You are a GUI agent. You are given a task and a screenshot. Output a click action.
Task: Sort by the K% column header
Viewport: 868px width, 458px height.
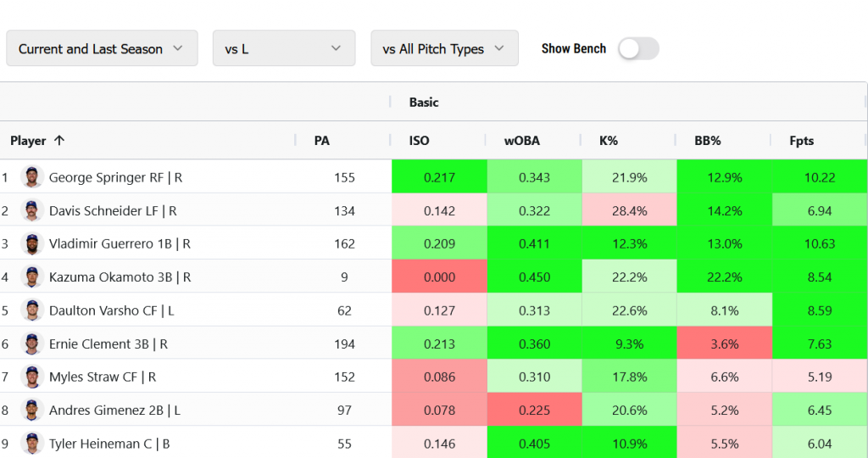coord(608,141)
